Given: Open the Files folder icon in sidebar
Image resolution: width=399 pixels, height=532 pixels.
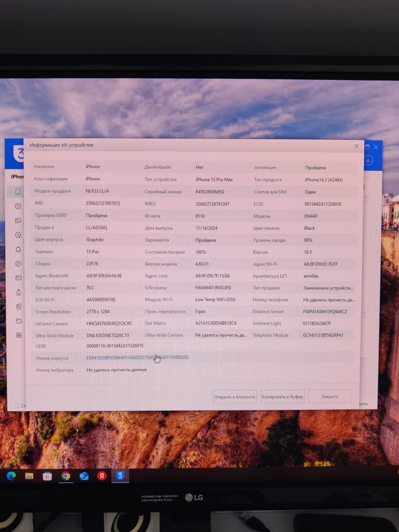Looking at the screenshot, I should tap(19, 321).
